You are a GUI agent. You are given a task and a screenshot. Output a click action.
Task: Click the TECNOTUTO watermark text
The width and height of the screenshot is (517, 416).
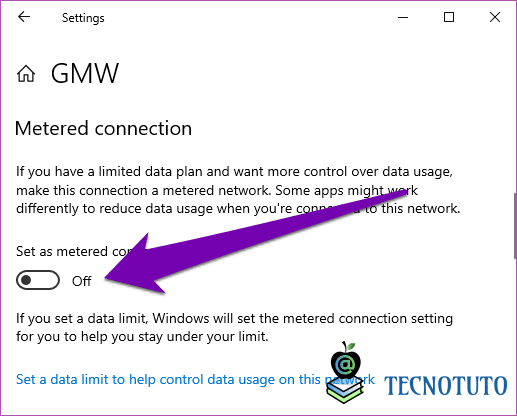(446, 386)
